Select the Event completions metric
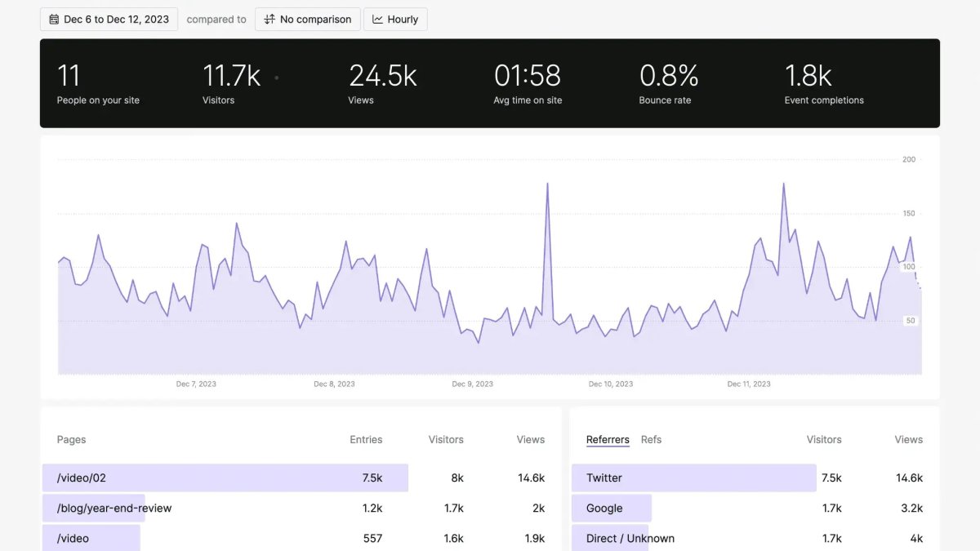This screenshot has width=980, height=551. tap(824, 84)
